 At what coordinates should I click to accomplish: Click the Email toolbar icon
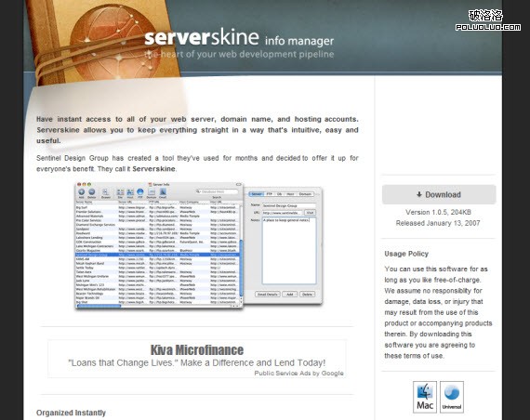click(163, 192)
